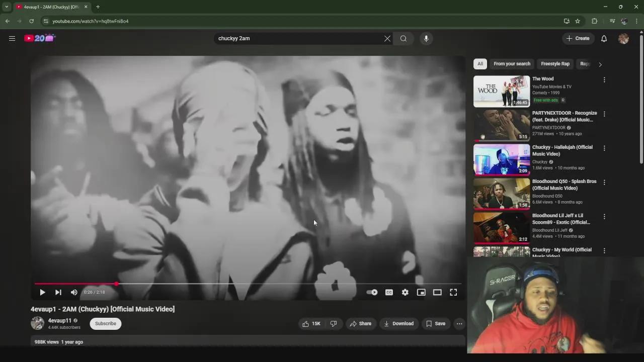The width and height of the screenshot is (644, 362).
Task: Share the video
Action: pos(361,324)
